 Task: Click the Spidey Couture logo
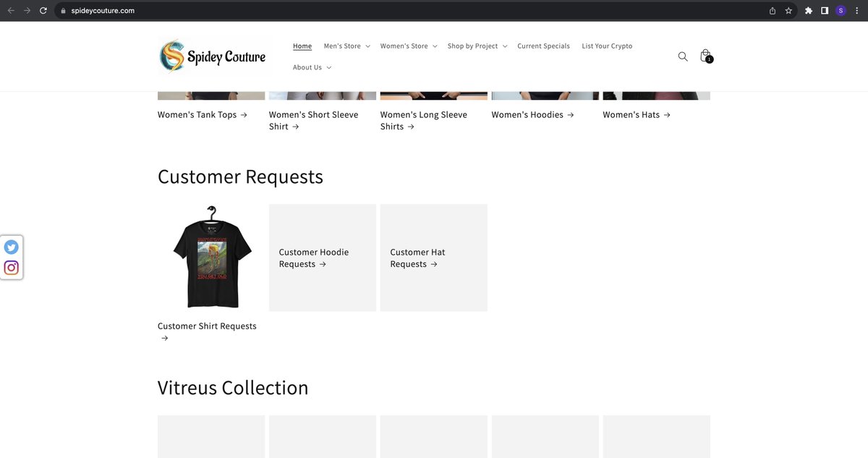coord(213,56)
